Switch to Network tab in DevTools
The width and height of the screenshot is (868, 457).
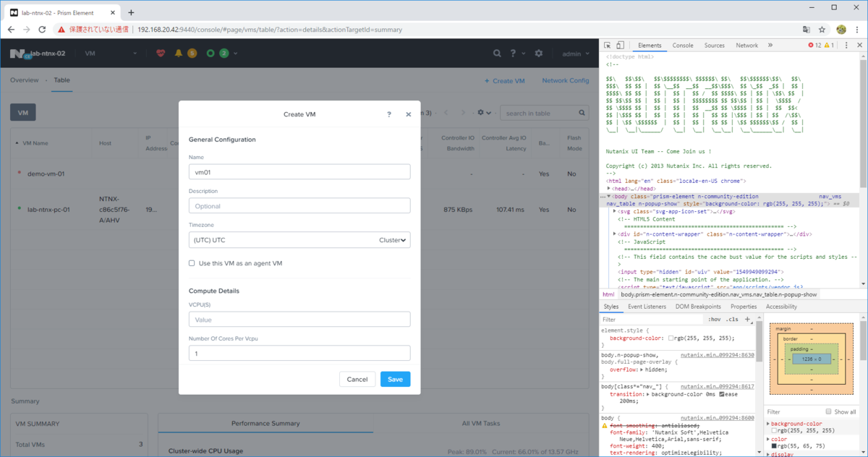[x=746, y=45]
